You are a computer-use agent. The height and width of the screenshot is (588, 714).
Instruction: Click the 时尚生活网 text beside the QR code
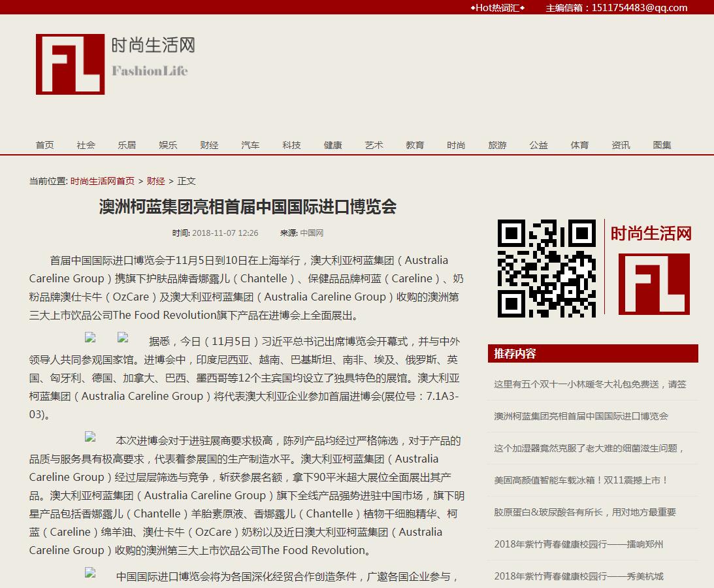(x=651, y=234)
